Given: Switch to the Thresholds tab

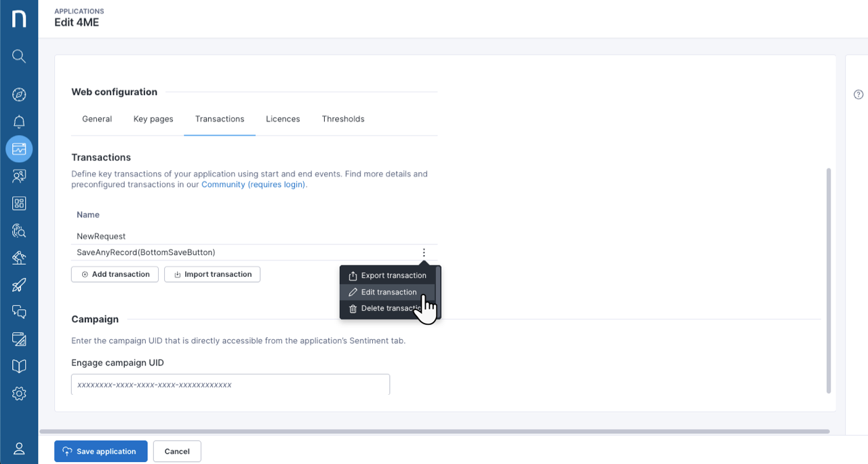Looking at the screenshot, I should tap(343, 119).
